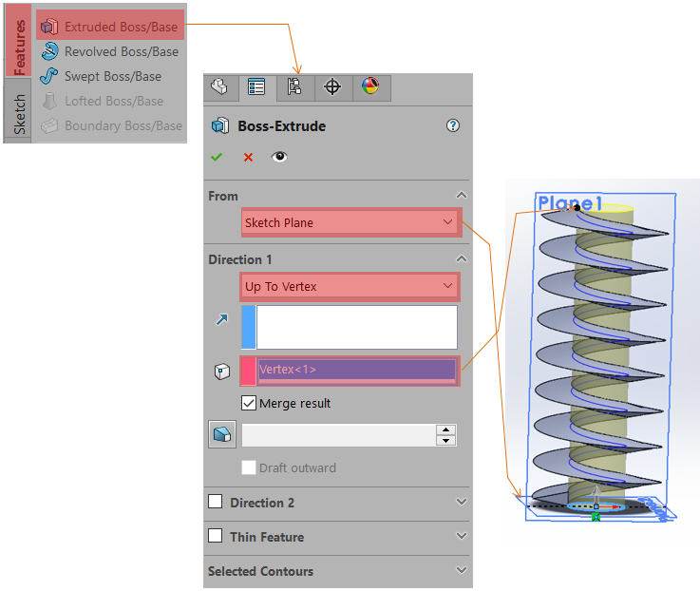Select Extruded Boss/Base command

tap(110, 26)
